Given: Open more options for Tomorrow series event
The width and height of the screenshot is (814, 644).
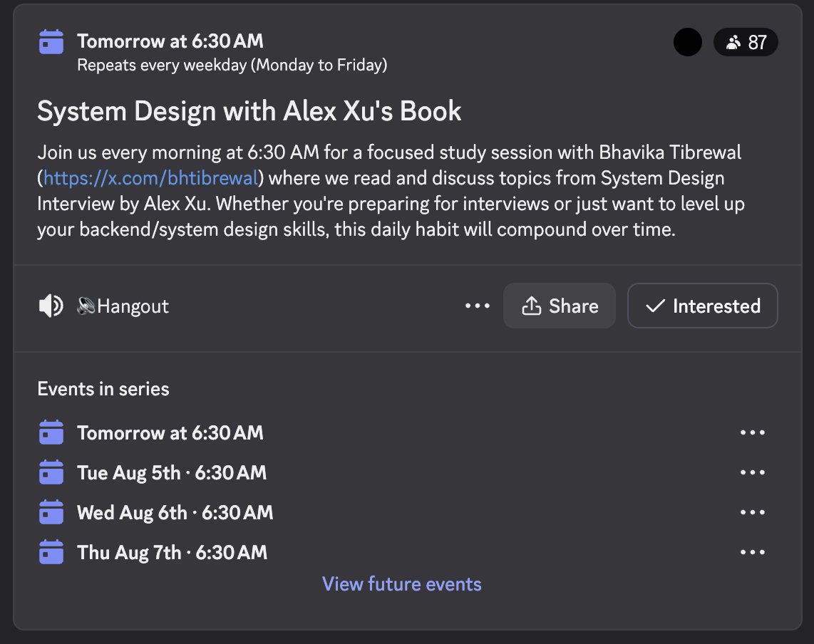Looking at the screenshot, I should click(x=752, y=432).
